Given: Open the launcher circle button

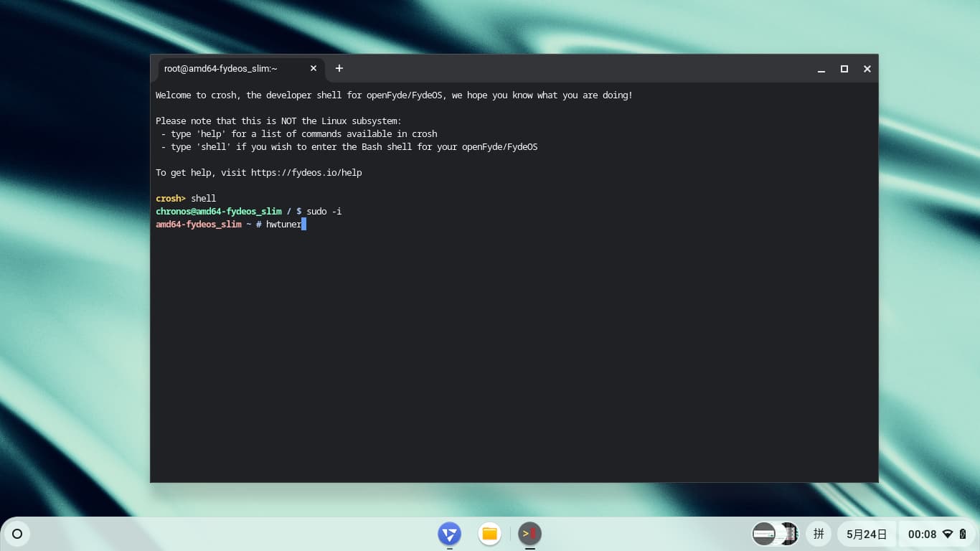Looking at the screenshot, I should [17, 534].
